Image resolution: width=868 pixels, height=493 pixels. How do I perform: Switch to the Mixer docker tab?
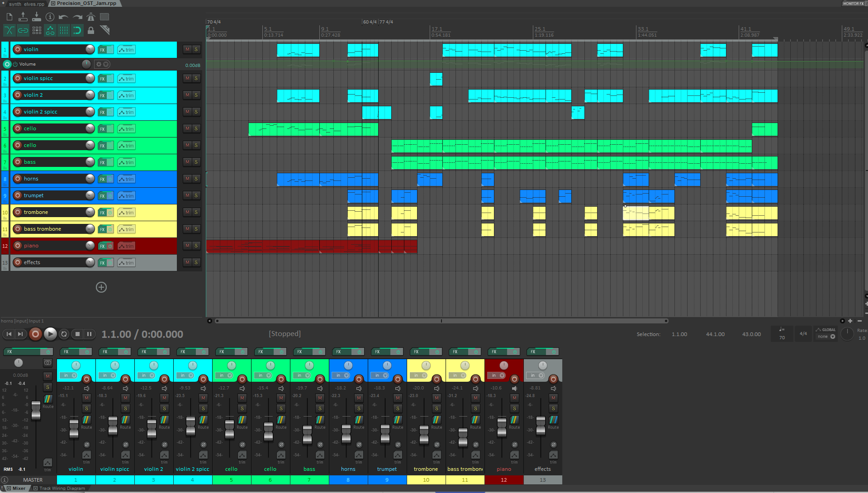pyautogui.click(x=16, y=488)
